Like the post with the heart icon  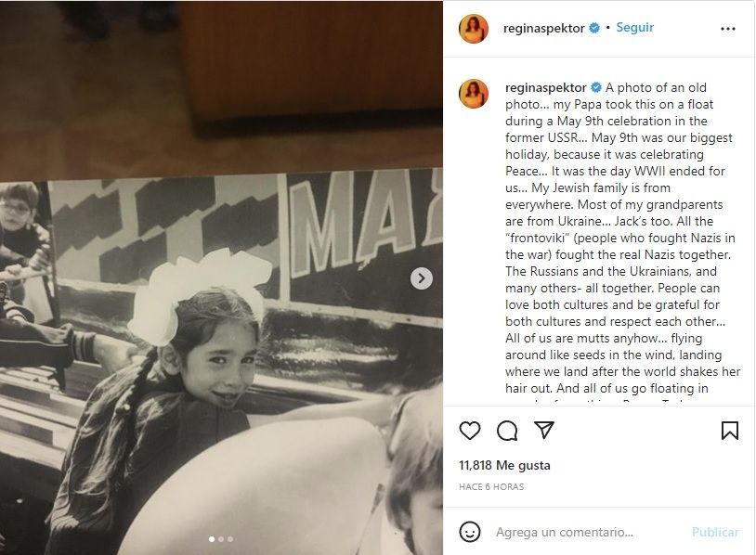coord(470,431)
